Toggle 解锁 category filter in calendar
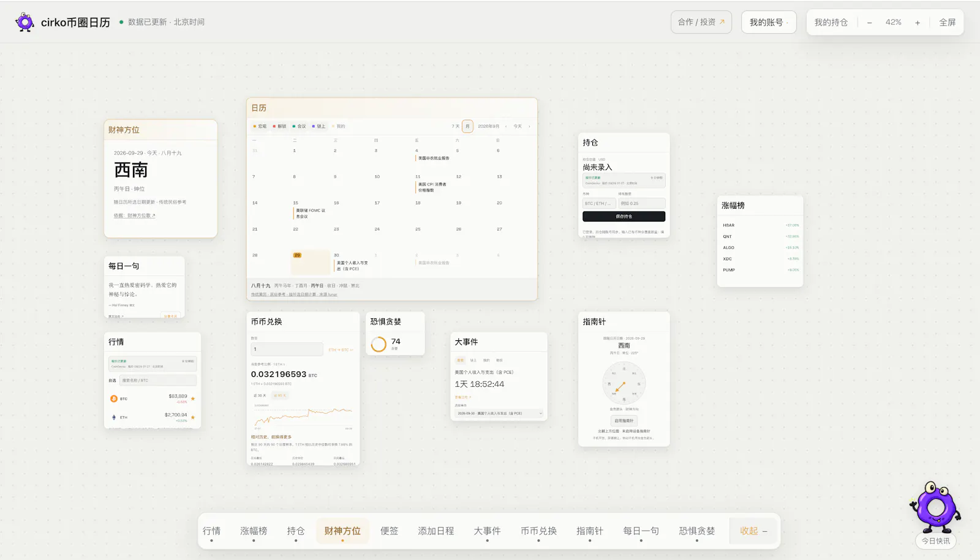 [x=280, y=126]
